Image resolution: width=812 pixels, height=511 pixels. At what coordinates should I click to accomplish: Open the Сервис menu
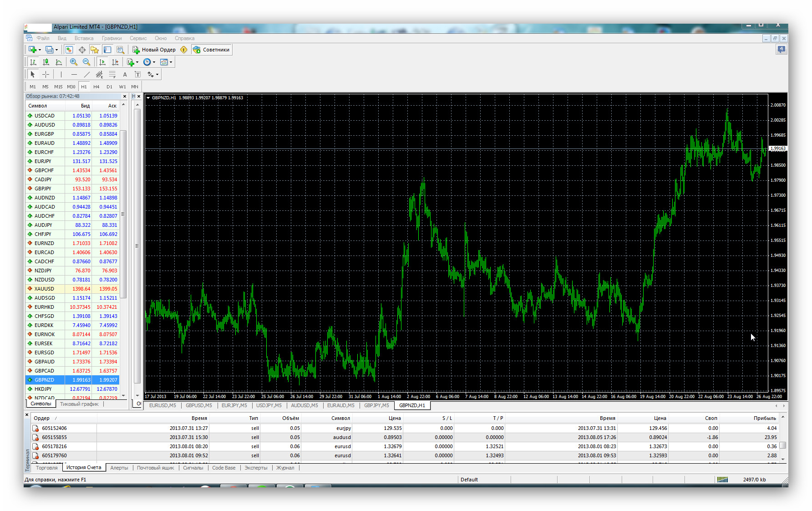(x=138, y=38)
